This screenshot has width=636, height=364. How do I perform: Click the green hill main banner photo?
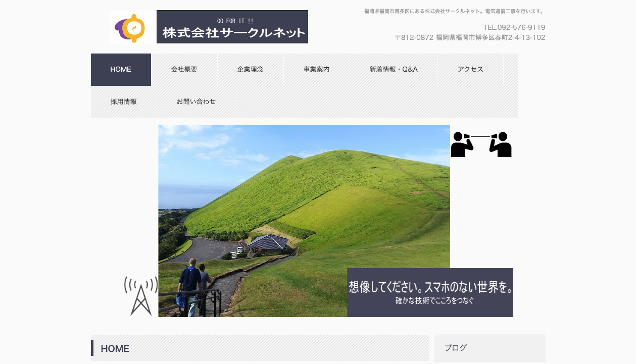tap(304, 202)
